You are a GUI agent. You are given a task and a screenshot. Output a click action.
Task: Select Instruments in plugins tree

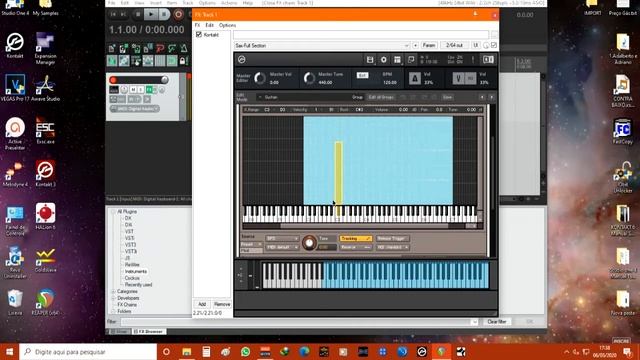click(x=136, y=271)
